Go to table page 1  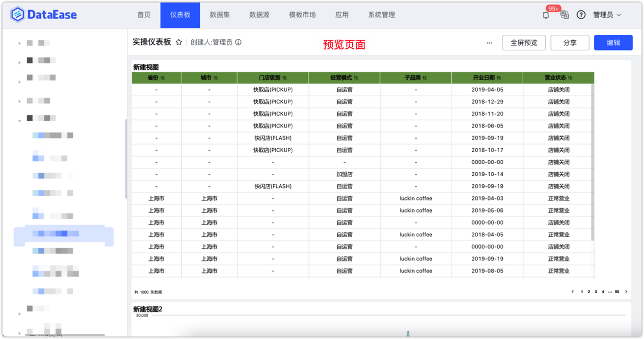(x=582, y=292)
